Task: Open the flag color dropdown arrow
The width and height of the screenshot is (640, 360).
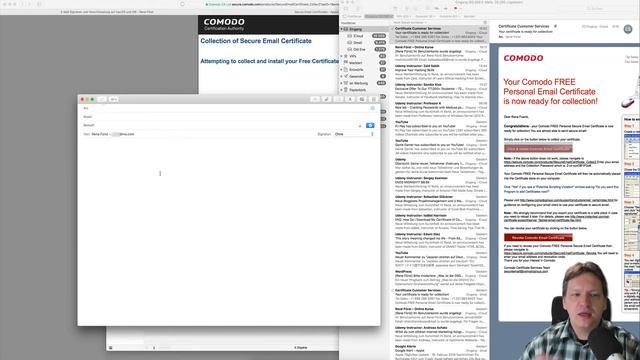Action: (x=462, y=8)
